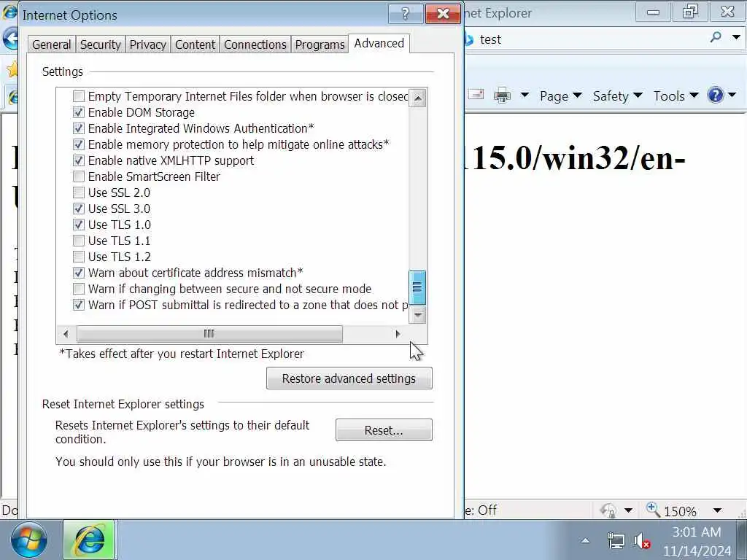Uncheck Enable native XMLHTTP support
Viewport: 747px width, 560px height.
[x=79, y=161]
